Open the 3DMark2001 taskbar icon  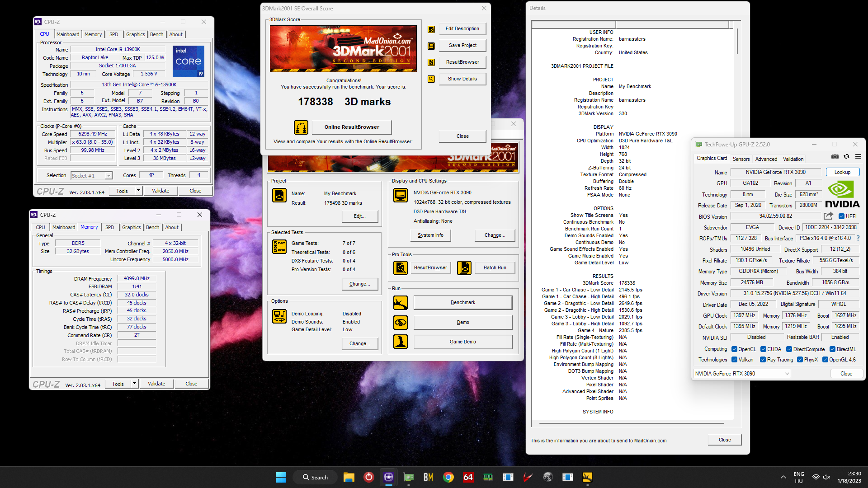coord(588,477)
